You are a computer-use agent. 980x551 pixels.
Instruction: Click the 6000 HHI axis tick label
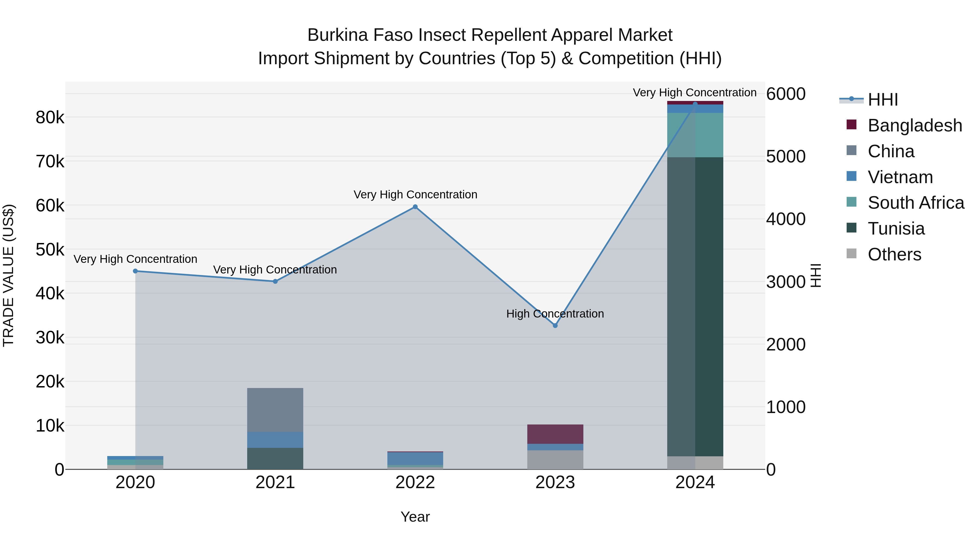[786, 94]
